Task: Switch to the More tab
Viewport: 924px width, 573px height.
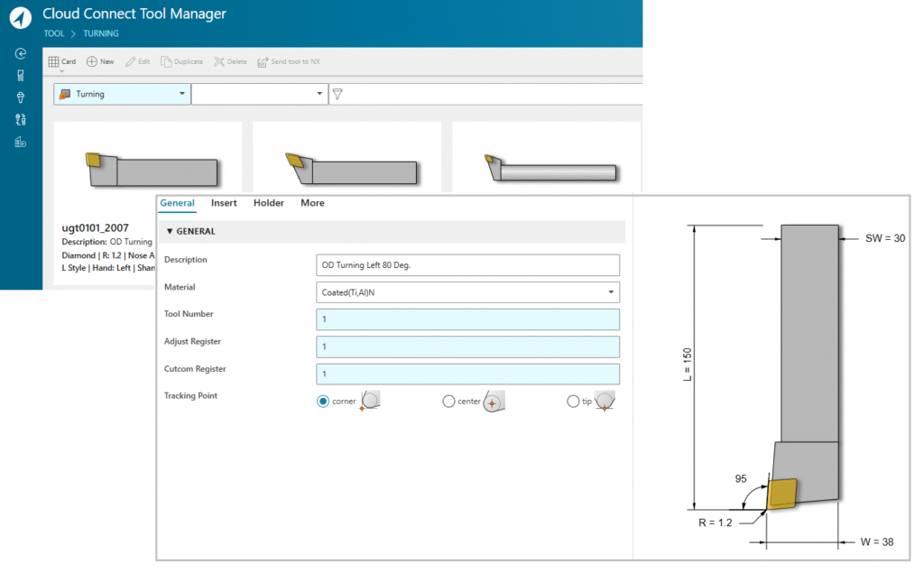Action: click(x=312, y=203)
